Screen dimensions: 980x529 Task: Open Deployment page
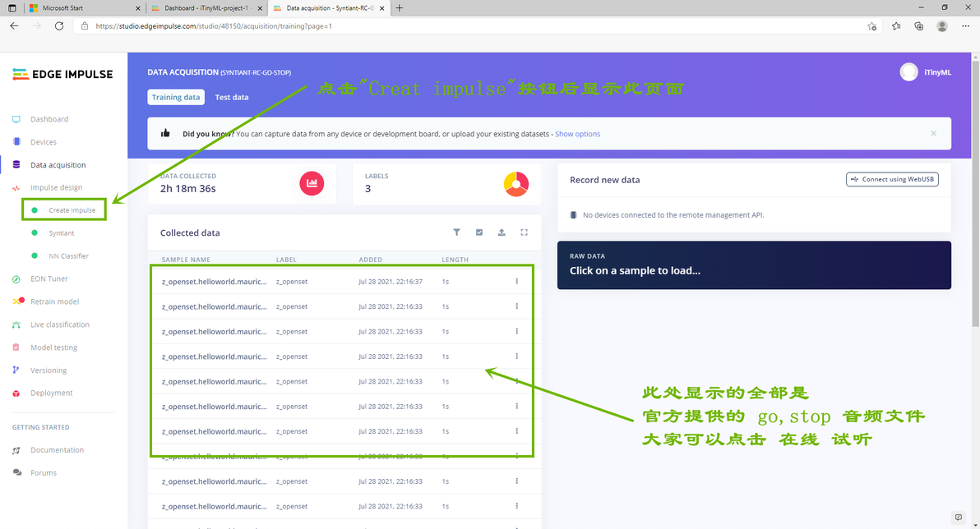pyautogui.click(x=51, y=393)
